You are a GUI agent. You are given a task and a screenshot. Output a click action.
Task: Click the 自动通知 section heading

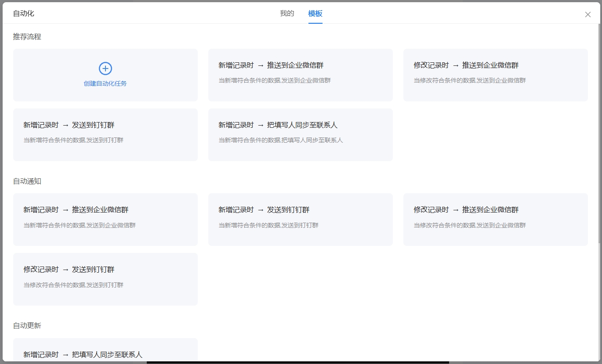[x=27, y=181]
